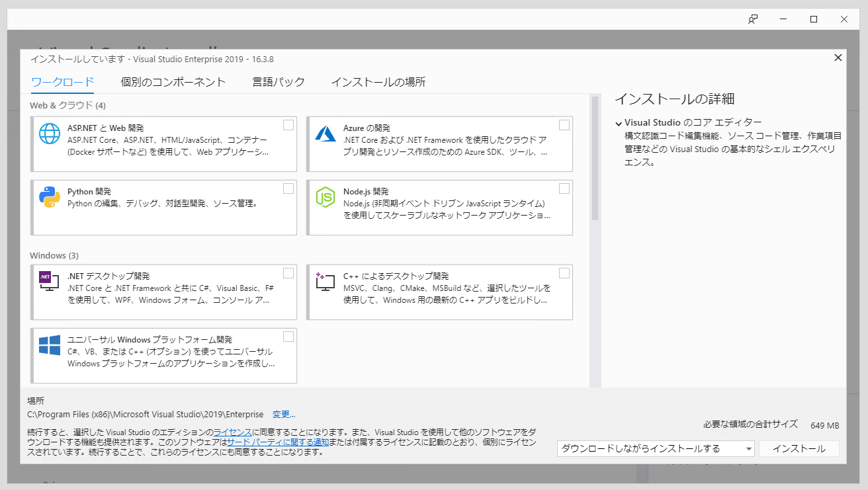Click the C++ desktop development monitor icon

[x=325, y=282]
